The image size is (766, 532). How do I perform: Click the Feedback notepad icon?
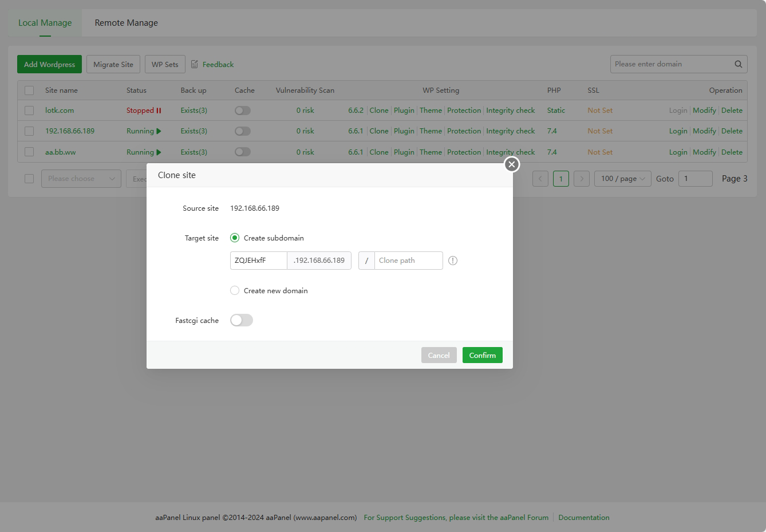click(195, 64)
